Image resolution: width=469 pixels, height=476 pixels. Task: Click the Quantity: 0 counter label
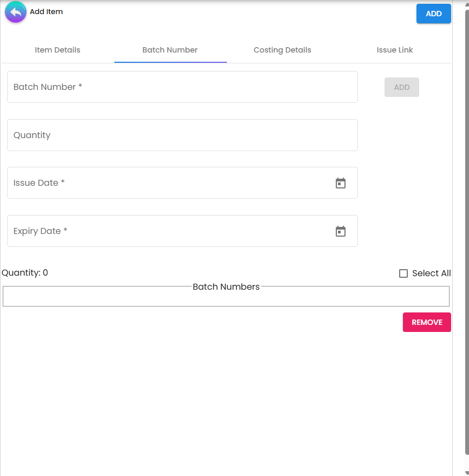25,272
